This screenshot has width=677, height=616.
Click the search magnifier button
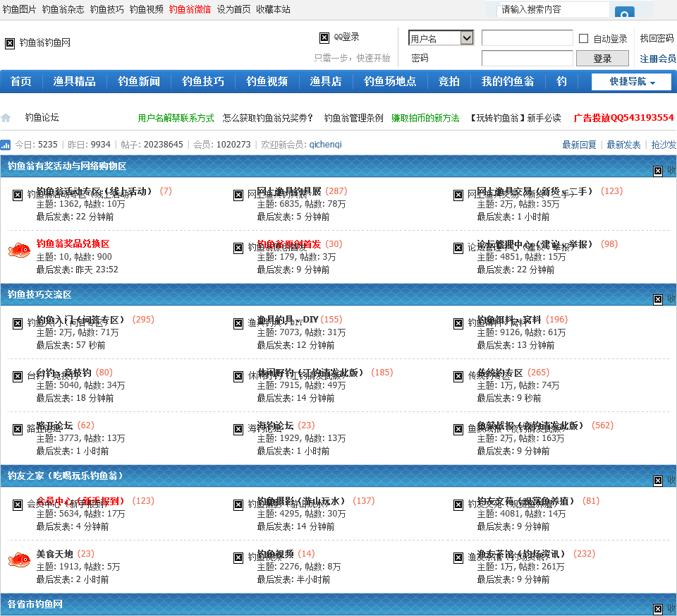coord(624,13)
